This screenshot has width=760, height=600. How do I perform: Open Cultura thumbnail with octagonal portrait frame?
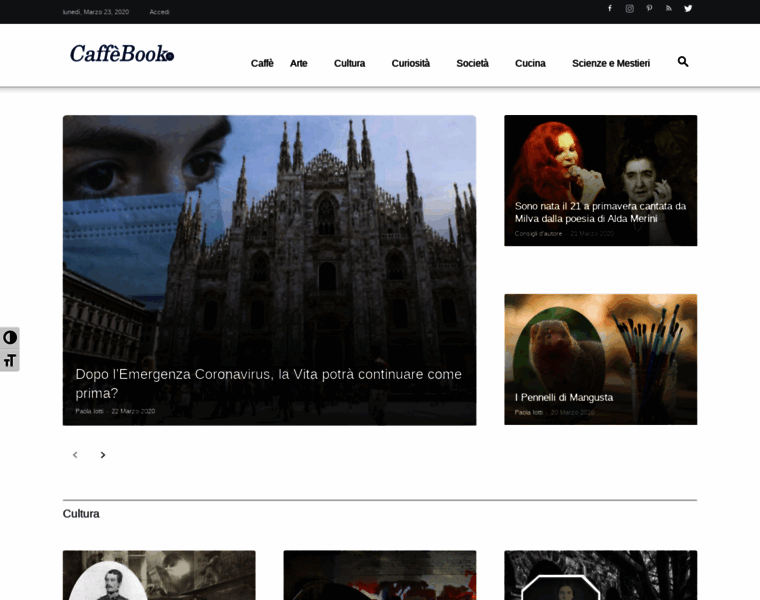601,575
